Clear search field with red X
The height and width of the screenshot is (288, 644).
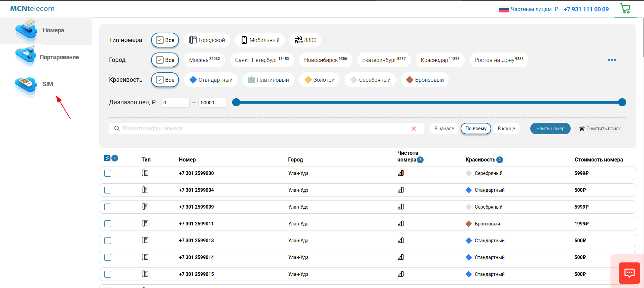414,129
